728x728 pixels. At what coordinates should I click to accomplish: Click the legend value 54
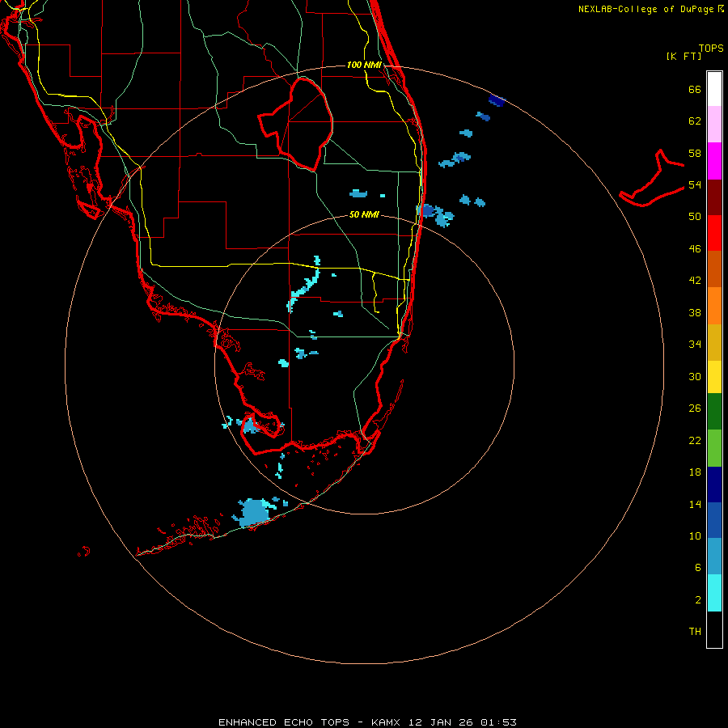tap(695, 184)
